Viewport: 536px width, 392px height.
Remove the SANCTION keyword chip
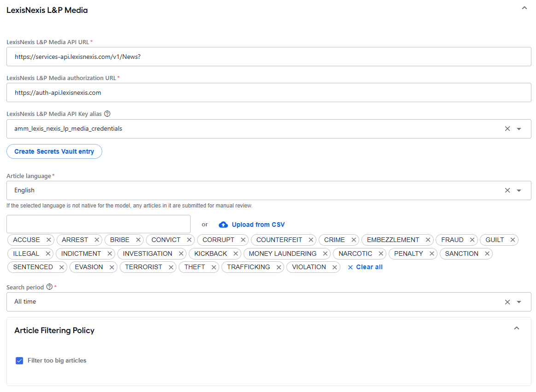(487, 254)
